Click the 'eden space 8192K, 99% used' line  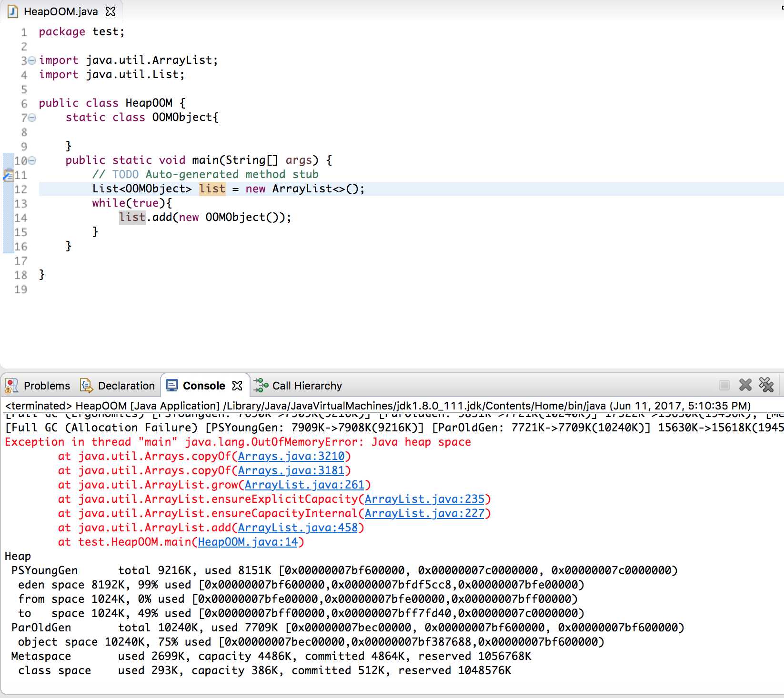301,585
